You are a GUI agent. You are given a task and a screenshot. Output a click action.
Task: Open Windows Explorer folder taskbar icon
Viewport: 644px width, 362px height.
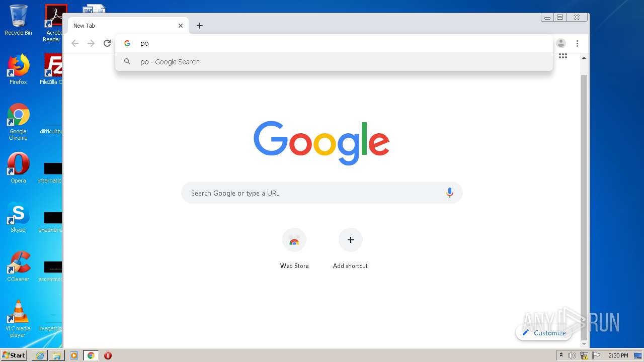[57, 355]
